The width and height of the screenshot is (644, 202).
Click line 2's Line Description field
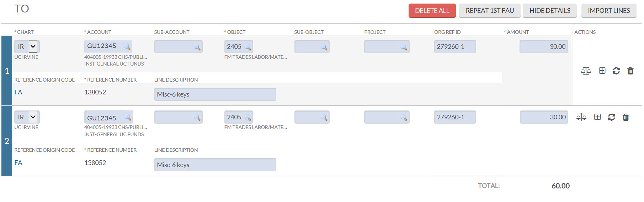[215, 165]
